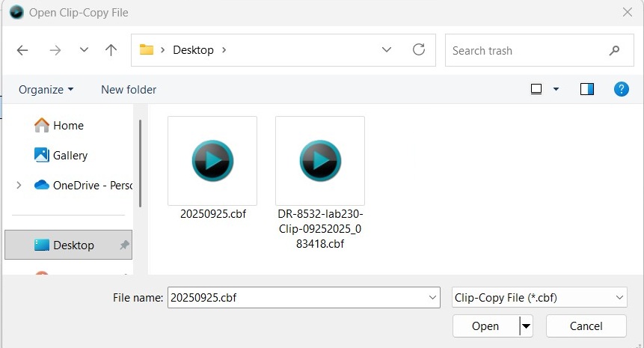Close the Open Clip-Copy File dialog
Image resolution: width=644 pixels, height=348 pixels.
tap(627, 12)
